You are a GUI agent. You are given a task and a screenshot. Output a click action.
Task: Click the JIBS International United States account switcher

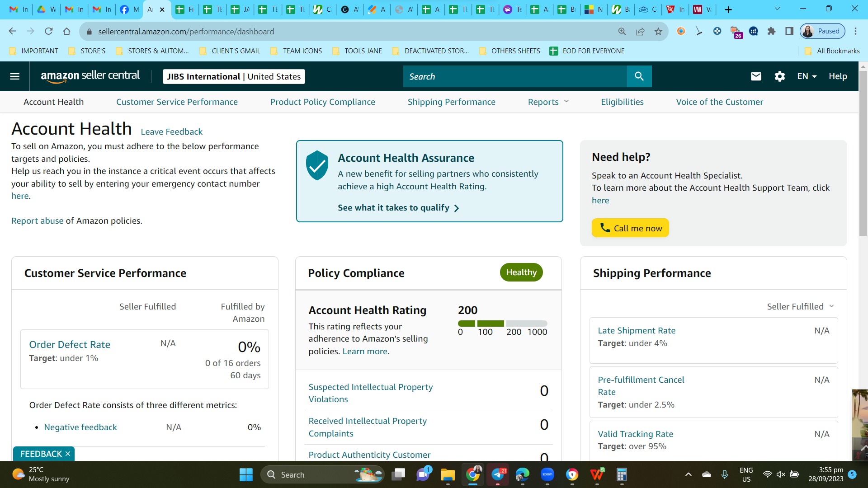[234, 76]
